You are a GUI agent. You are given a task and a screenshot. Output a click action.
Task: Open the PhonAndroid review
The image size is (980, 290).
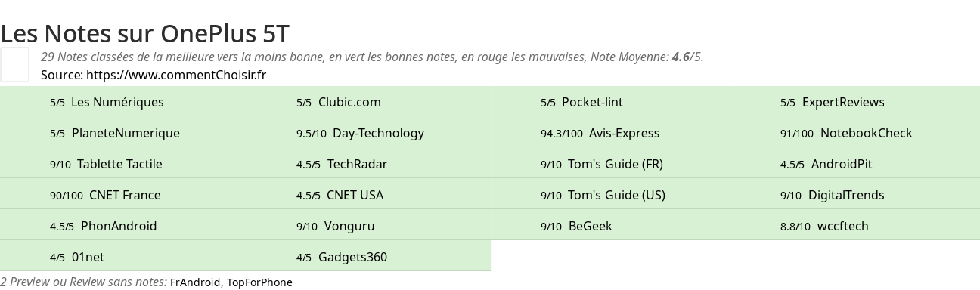point(119,226)
